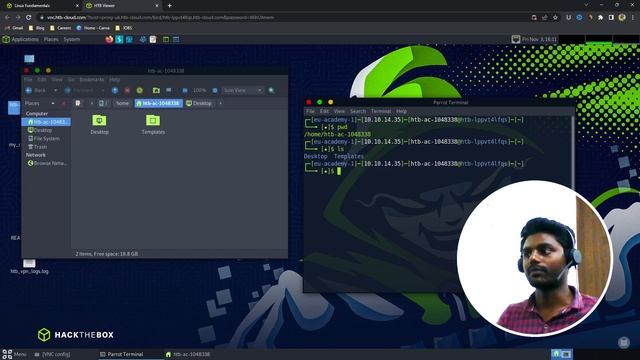Screen dimensions: 640x360
Task: Open View menu in Parrot Terminal
Action: pos(339,111)
